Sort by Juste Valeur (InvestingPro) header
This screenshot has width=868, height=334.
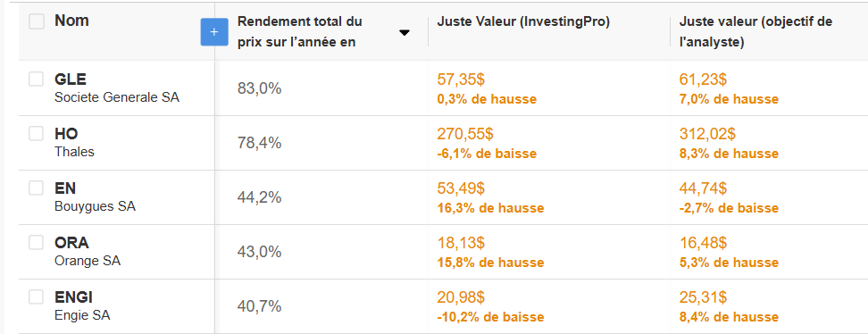click(x=523, y=21)
